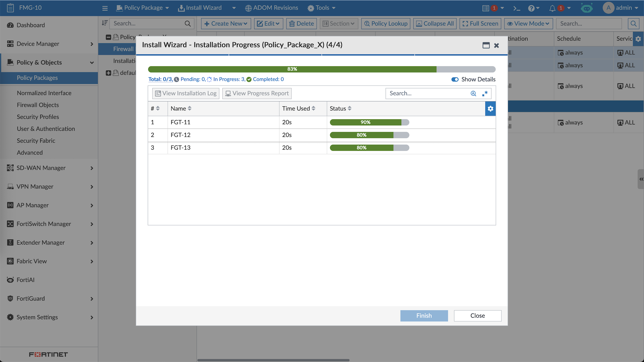The image size is (644, 362).
Task: Open the Tools menu
Action: [x=321, y=8]
